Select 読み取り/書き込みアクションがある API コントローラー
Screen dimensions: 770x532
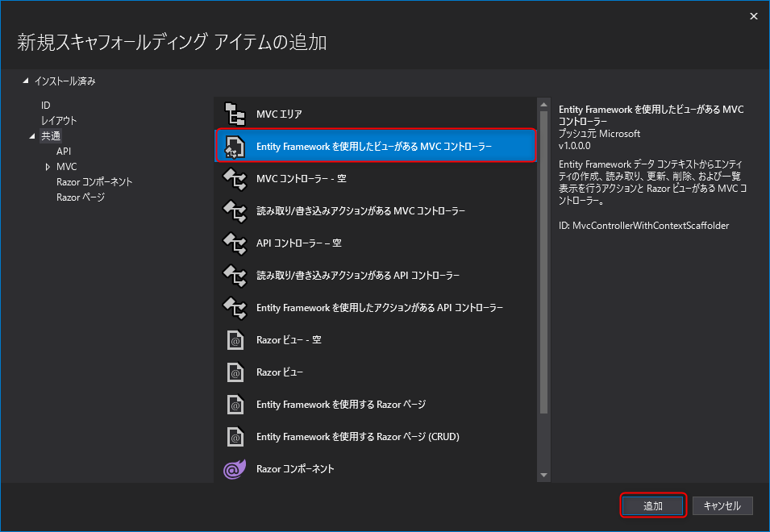click(x=358, y=276)
